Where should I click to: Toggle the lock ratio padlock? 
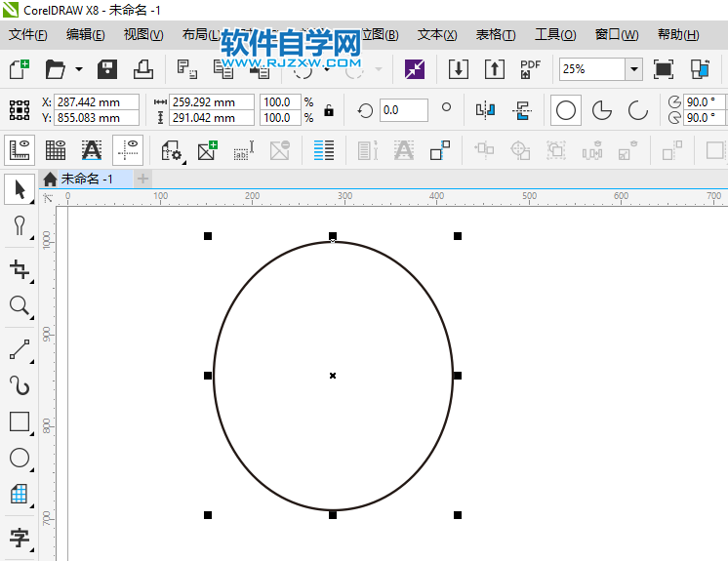tap(329, 110)
